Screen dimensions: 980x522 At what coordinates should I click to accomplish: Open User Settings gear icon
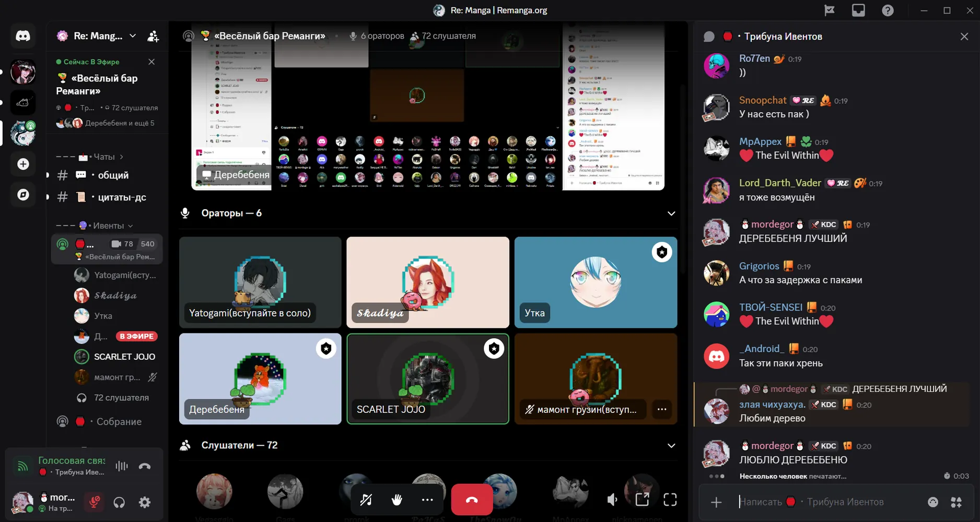[145, 502]
